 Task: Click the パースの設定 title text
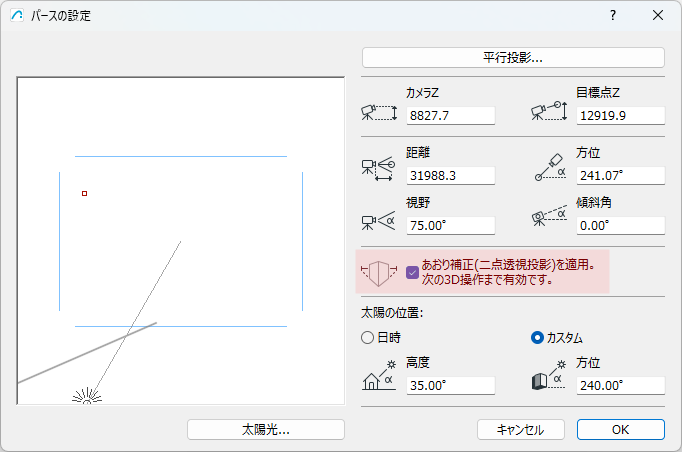click(61, 16)
